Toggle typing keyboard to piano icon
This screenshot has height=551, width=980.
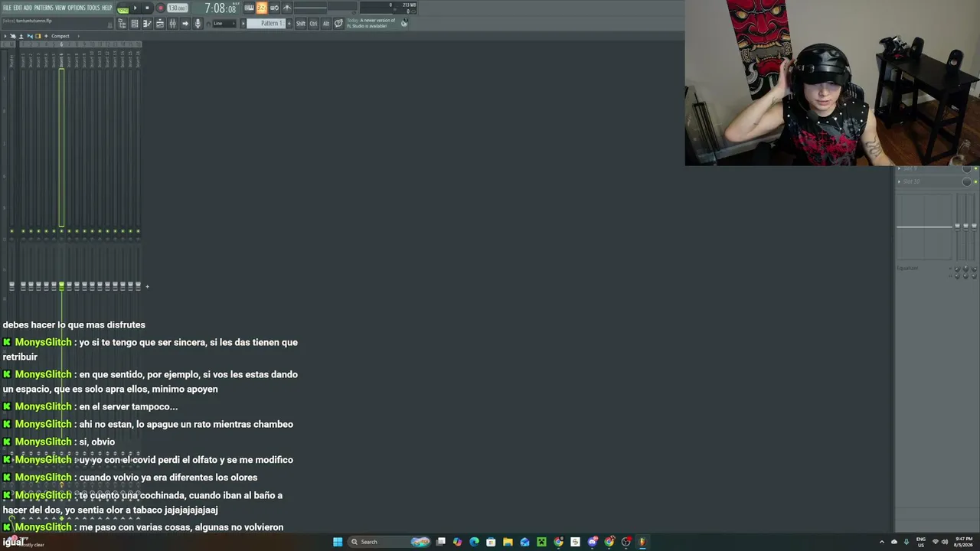click(x=249, y=8)
